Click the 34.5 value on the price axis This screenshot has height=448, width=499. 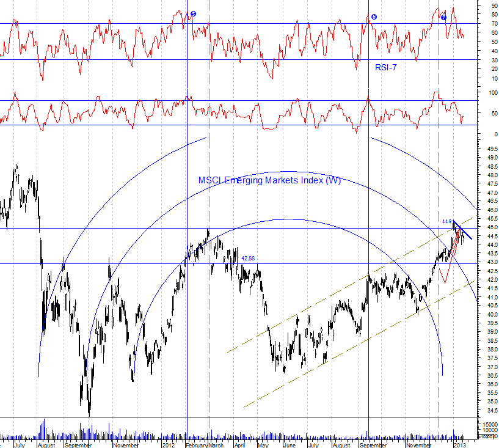coord(492,410)
